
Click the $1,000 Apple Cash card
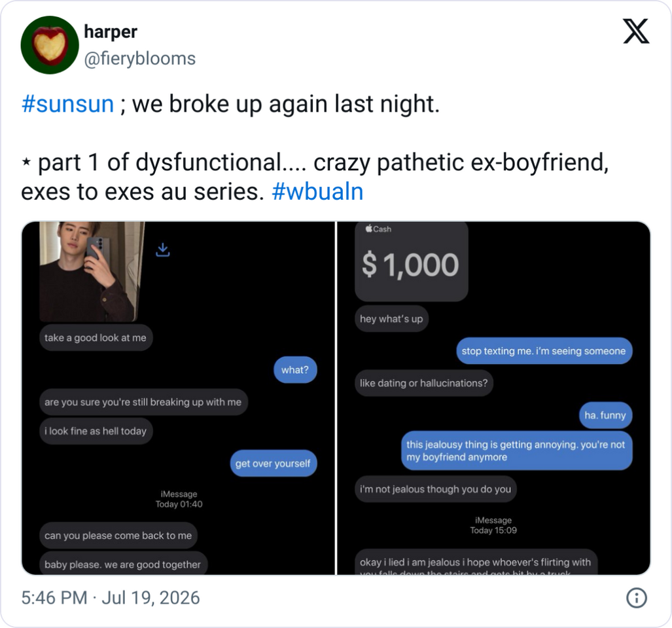point(412,261)
